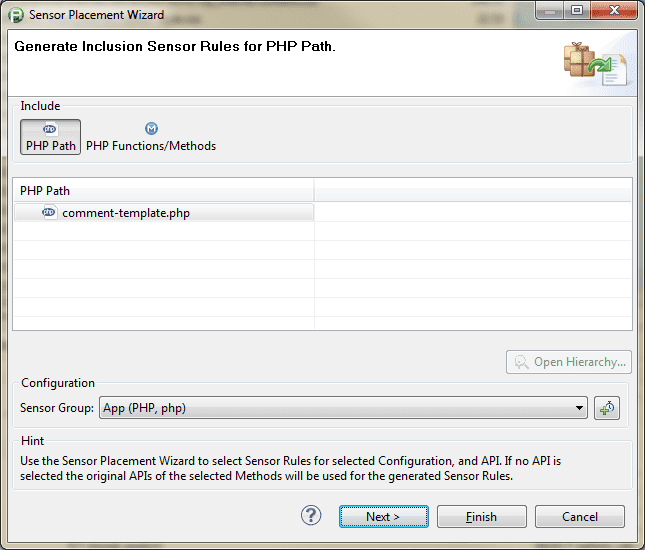Close the wizard with the X button

point(614,10)
